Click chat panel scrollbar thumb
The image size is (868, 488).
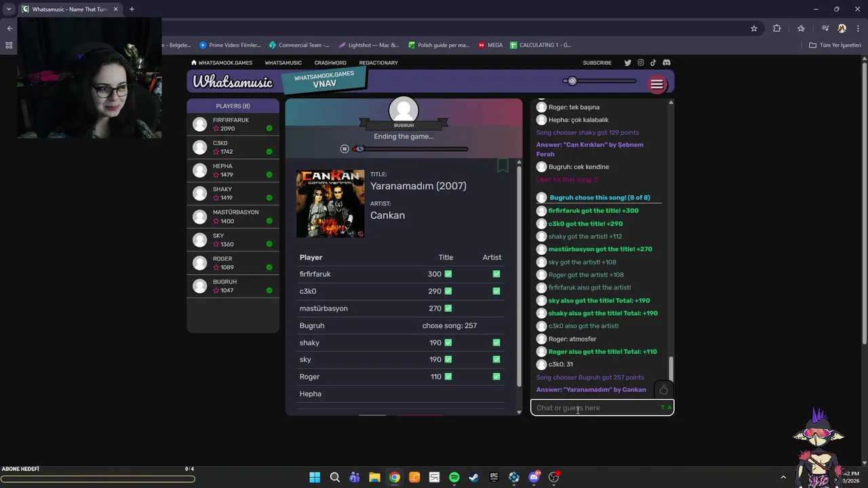click(x=671, y=369)
